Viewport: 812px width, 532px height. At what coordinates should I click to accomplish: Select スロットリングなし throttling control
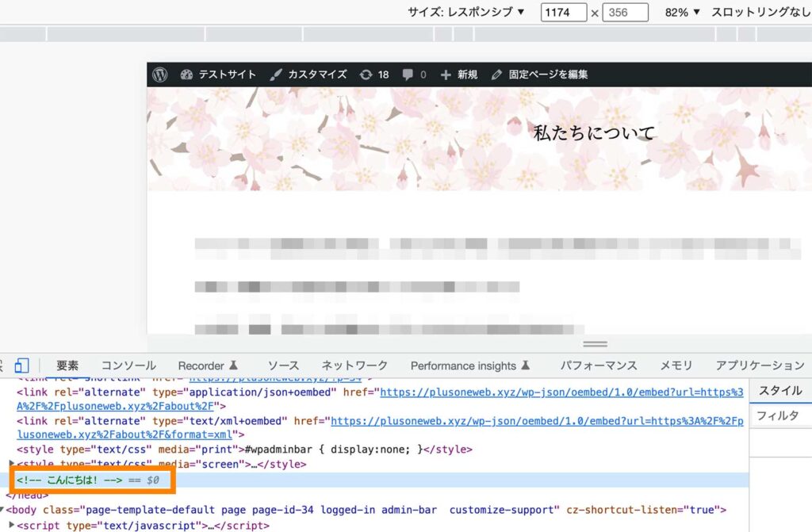(762, 13)
